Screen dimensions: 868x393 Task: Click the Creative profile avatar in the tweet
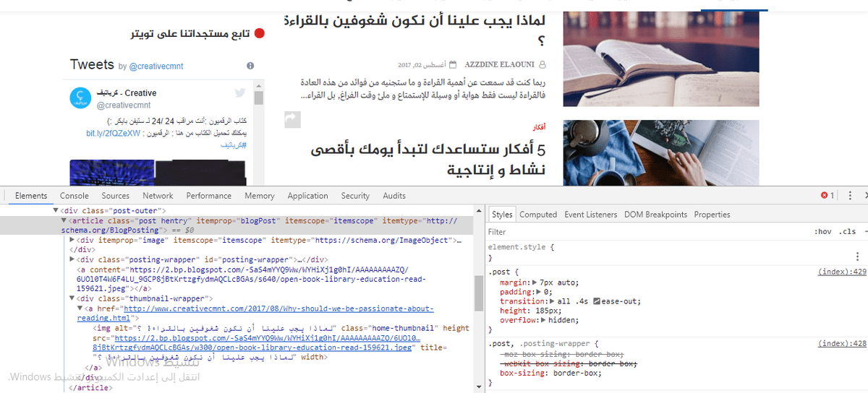(81, 98)
